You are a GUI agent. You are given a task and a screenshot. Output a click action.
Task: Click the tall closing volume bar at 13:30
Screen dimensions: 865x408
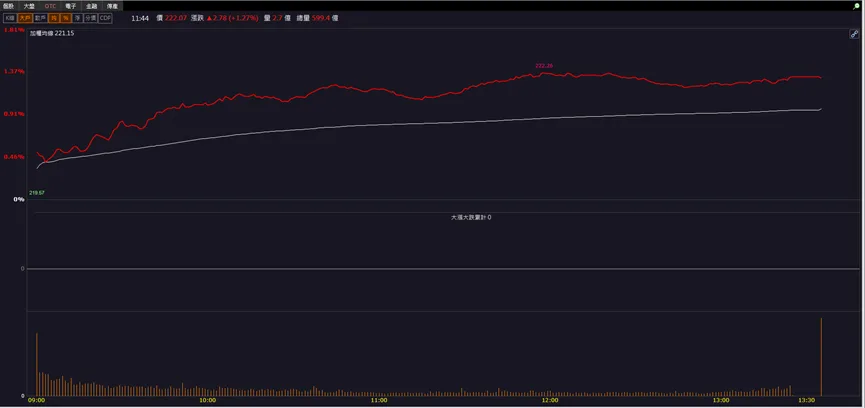tap(821, 357)
